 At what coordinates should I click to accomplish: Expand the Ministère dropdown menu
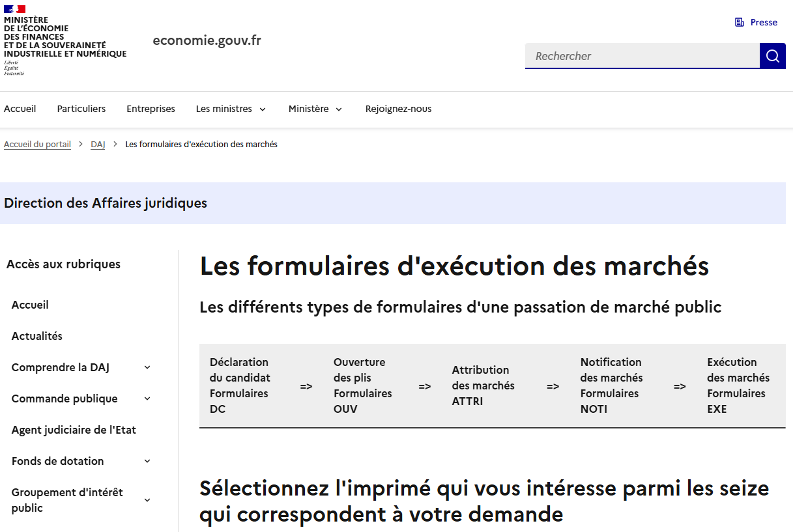pyautogui.click(x=315, y=109)
